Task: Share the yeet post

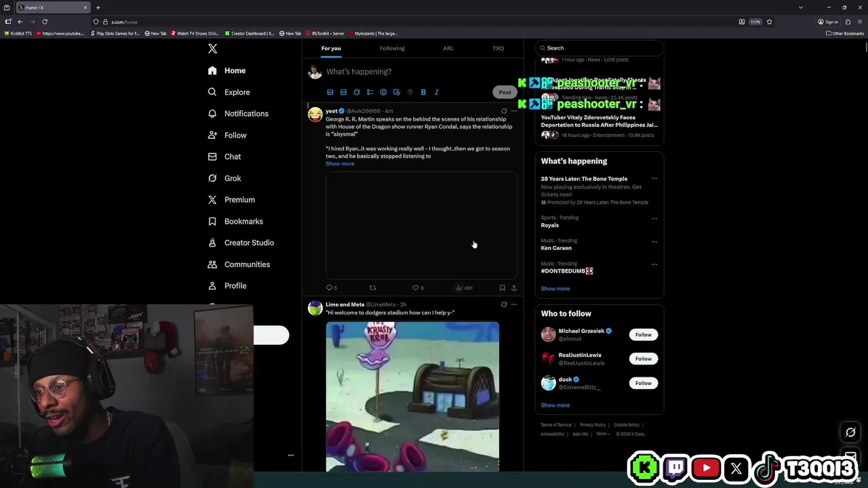Action: coord(514,288)
